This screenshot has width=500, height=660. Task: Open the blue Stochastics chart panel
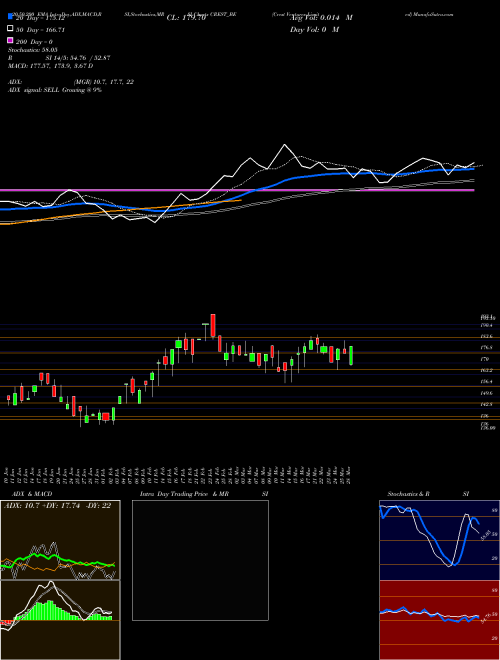[x=439, y=540]
